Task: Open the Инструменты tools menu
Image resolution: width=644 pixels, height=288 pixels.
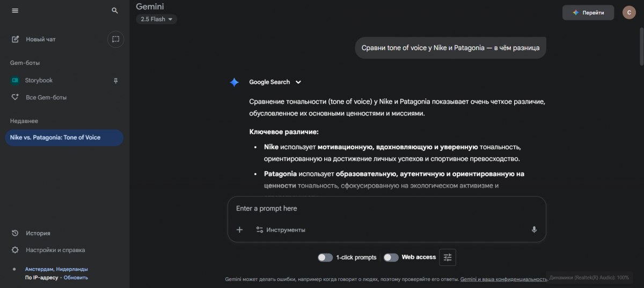Action: click(280, 229)
